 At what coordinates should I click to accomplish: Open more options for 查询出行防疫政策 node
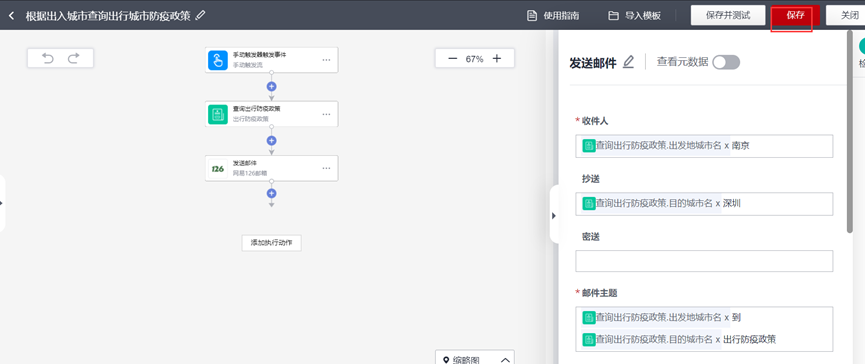click(x=327, y=114)
